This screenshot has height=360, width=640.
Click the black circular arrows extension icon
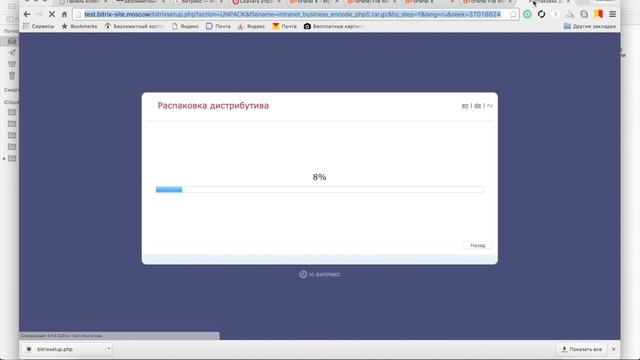[x=542, y=14]
